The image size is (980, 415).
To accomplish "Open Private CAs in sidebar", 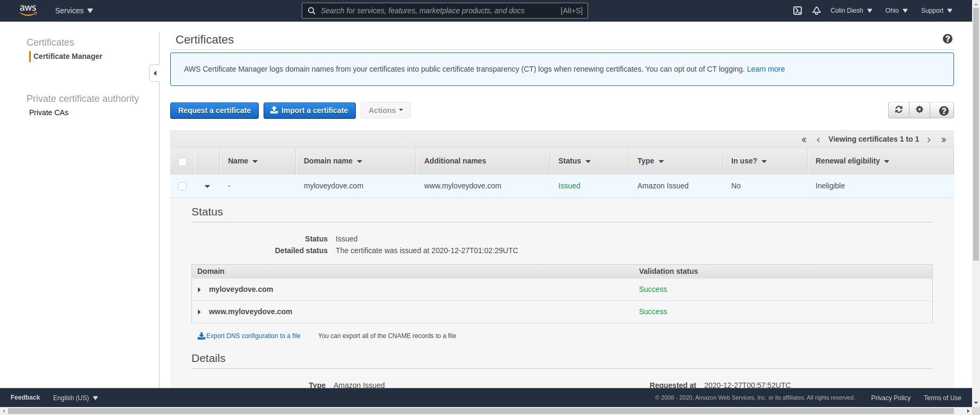I will (49, 113).
